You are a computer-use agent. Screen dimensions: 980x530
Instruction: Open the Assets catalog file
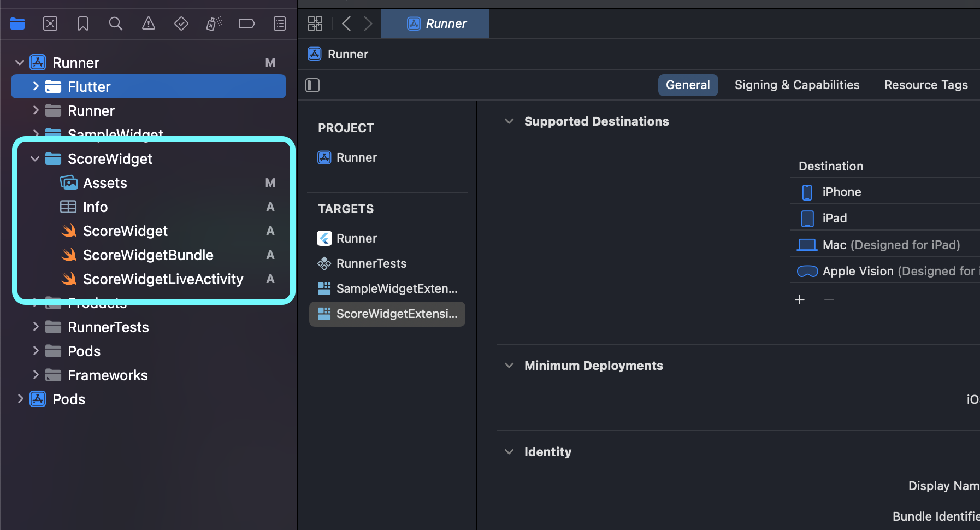149,182
